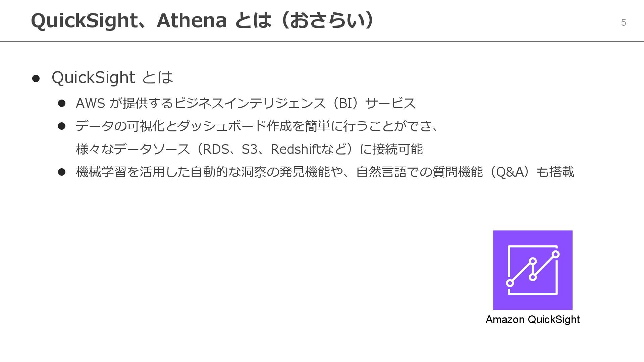The image size is (644, 362).
Task: Click the slide page number 5
Action: tap(624, 22)
